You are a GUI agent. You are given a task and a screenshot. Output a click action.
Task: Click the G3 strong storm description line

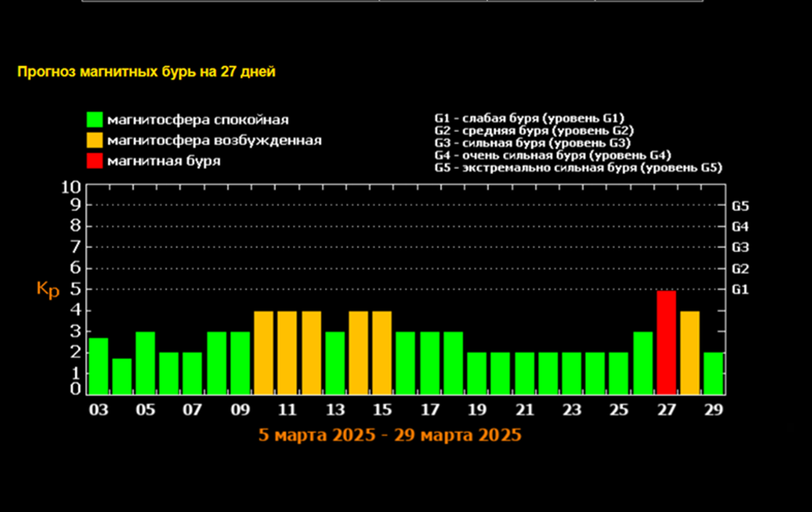pos(533,143)
